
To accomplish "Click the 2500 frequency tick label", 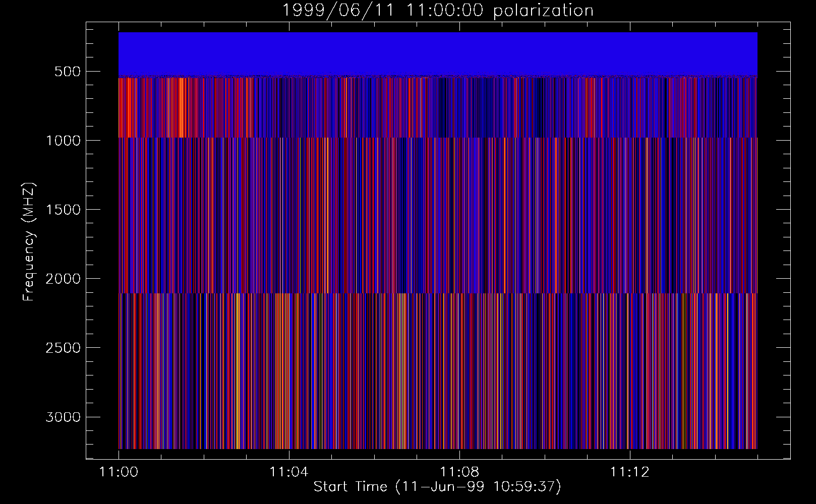I will (63, 348).
